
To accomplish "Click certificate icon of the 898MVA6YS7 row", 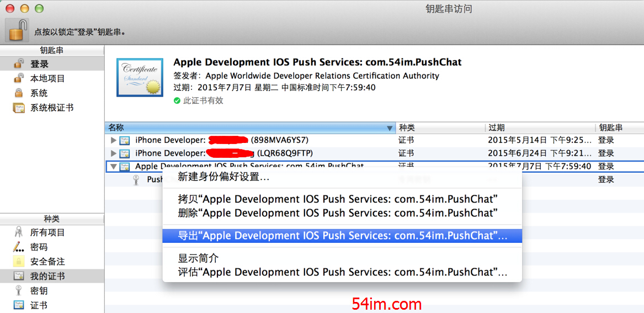I will (125, 140).
